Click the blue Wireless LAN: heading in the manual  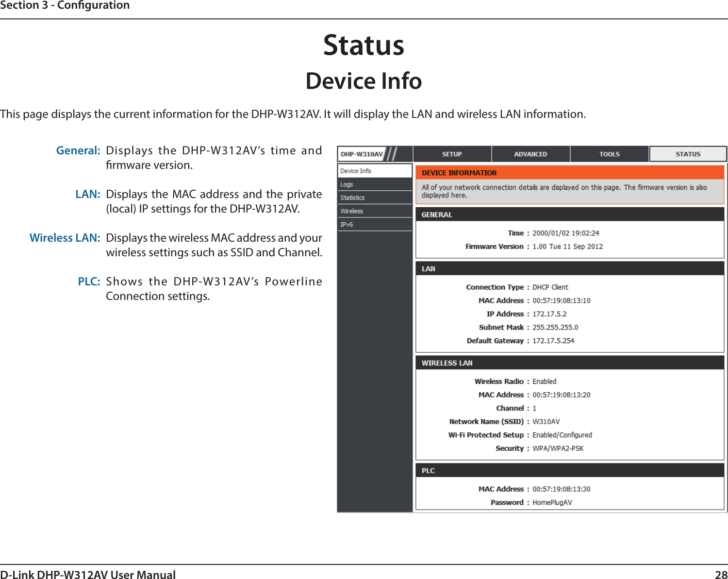[65, 238]
